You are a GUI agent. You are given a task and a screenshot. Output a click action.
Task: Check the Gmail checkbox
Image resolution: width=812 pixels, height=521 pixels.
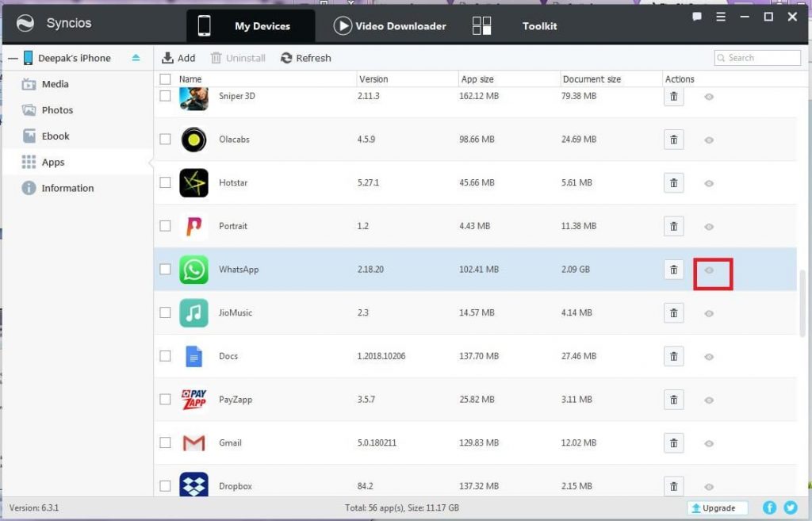point(165,442)
